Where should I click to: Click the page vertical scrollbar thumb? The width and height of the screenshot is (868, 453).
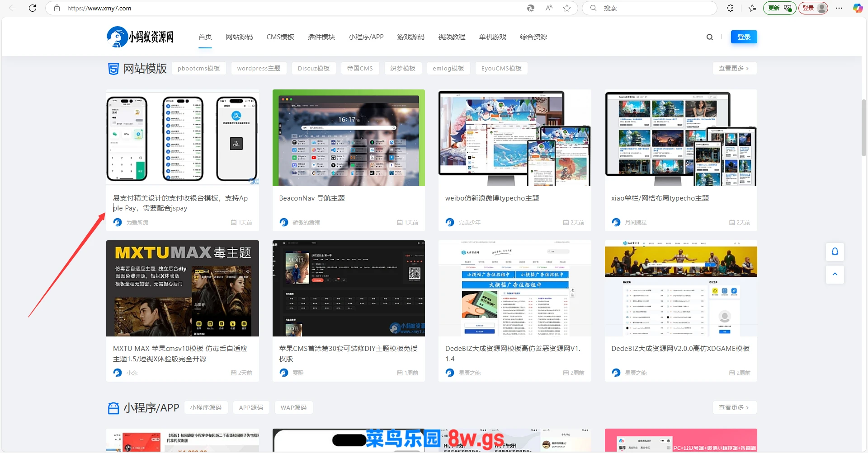(x=863, y=128)
